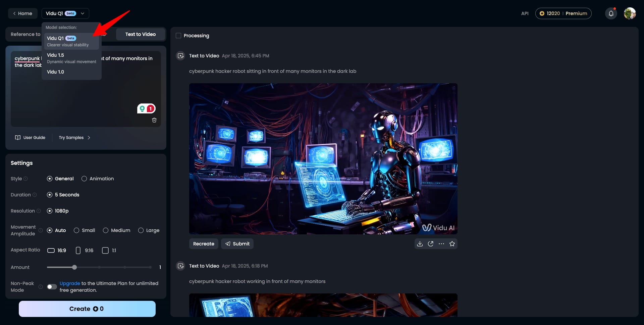Click the Recreate button
Viewport: 644px width, 325px height.
click(x=204, y=244)
